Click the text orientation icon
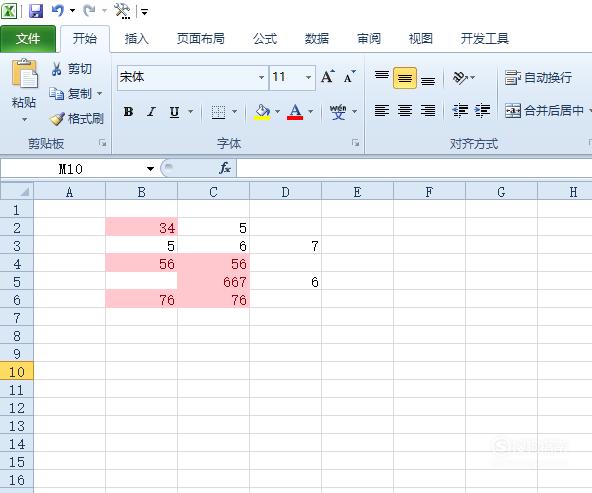The width and height of the screenshot is (592, 493). 460,78
